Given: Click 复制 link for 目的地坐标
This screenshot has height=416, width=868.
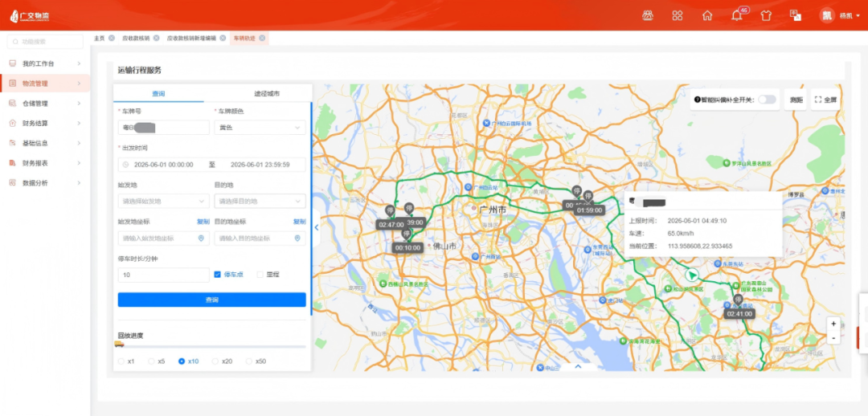Looking at the screenshot, I should pyautogui.click(x=300, y=222).
